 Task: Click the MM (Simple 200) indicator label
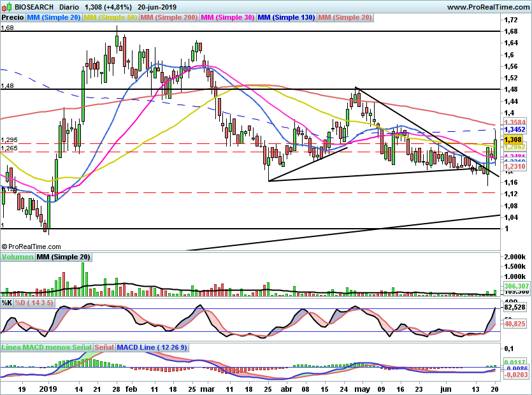(169, 18)
